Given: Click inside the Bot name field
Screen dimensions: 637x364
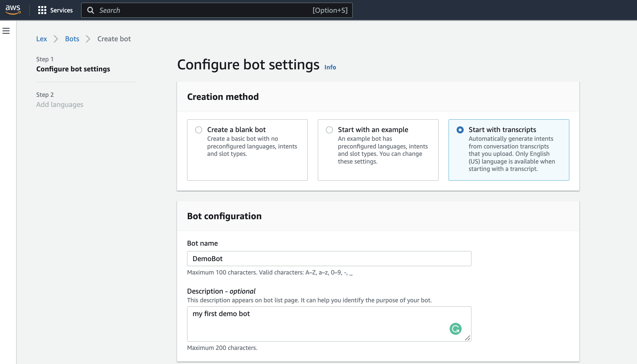Looking at the screenshot, I should [x=329, y=258].
